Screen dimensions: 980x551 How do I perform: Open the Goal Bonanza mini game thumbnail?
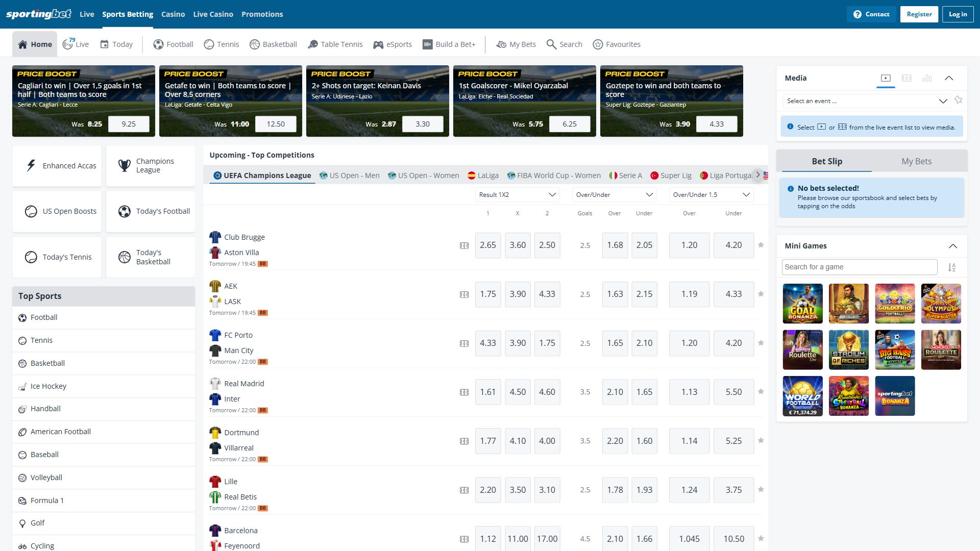802,304
